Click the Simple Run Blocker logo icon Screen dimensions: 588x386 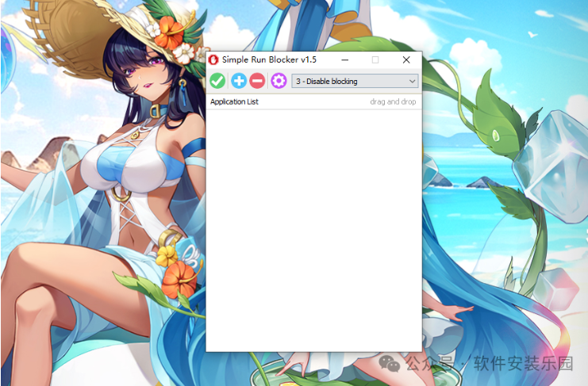point(213,59)
